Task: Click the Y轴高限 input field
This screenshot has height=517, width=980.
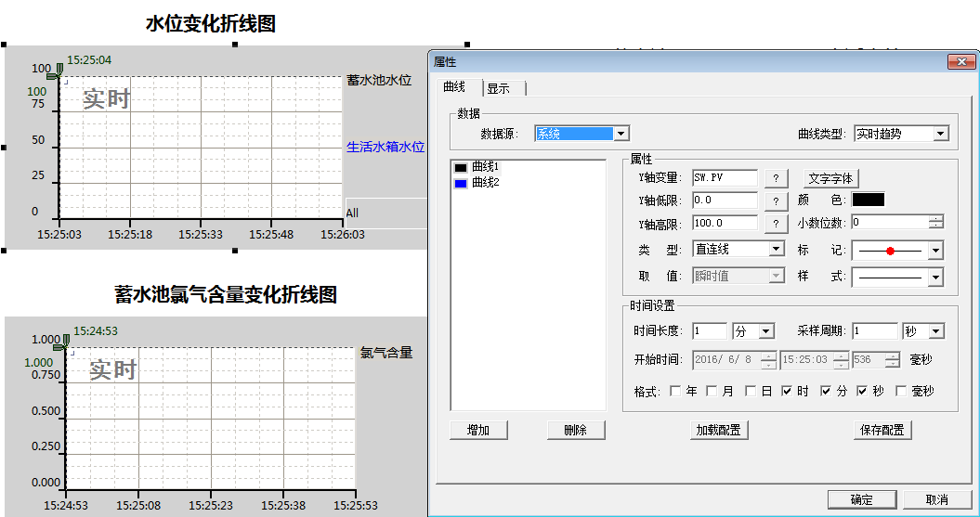Action: pos(725,224)
